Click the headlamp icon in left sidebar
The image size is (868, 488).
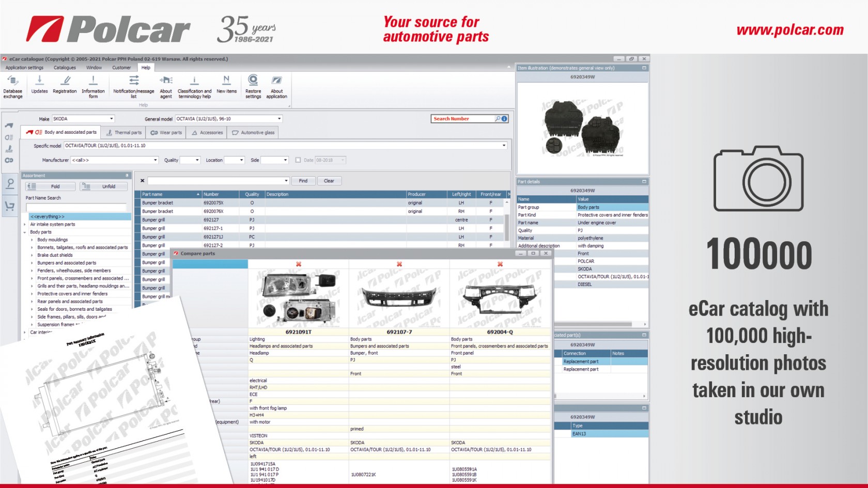tap(9, 137)
